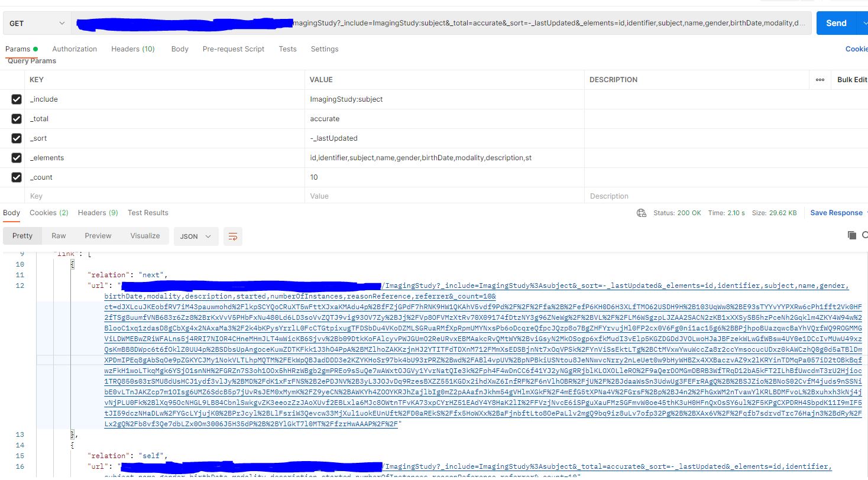Click line number 12 in the response gutter
This screenshot has width=868, height=480.
[x=20, y=285]
